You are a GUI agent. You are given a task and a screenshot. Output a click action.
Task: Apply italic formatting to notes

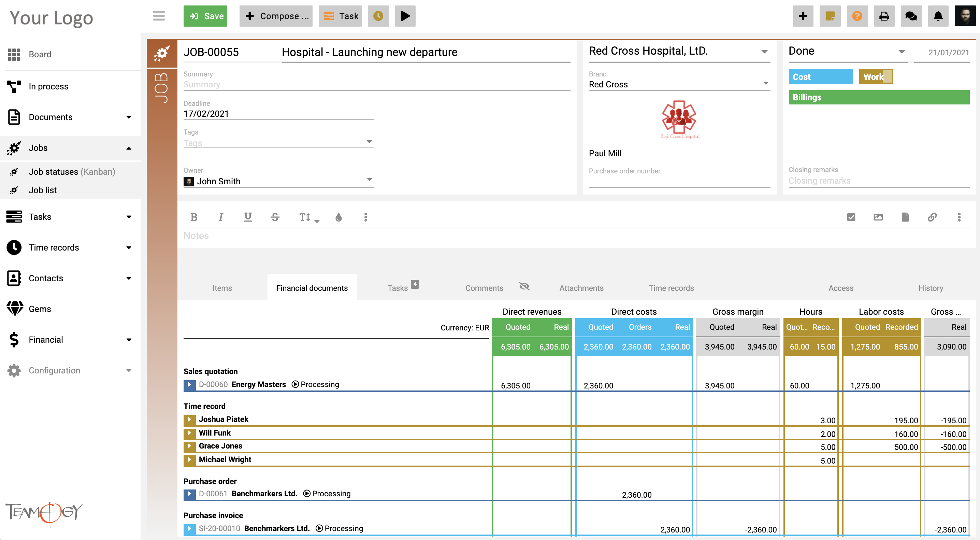[221, 217]
